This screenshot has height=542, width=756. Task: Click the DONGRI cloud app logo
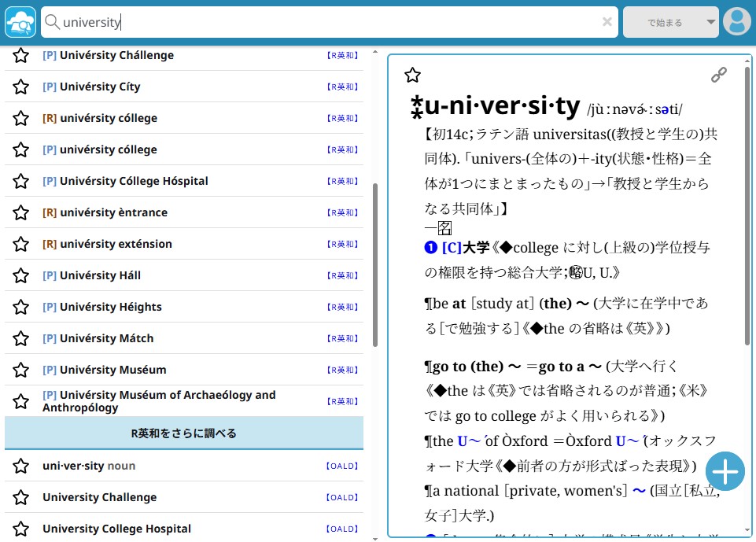pos(20,21)
